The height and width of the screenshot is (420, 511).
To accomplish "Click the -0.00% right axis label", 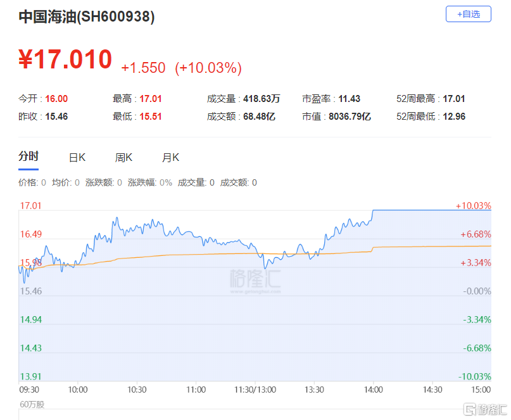I will tap(477, 291).
